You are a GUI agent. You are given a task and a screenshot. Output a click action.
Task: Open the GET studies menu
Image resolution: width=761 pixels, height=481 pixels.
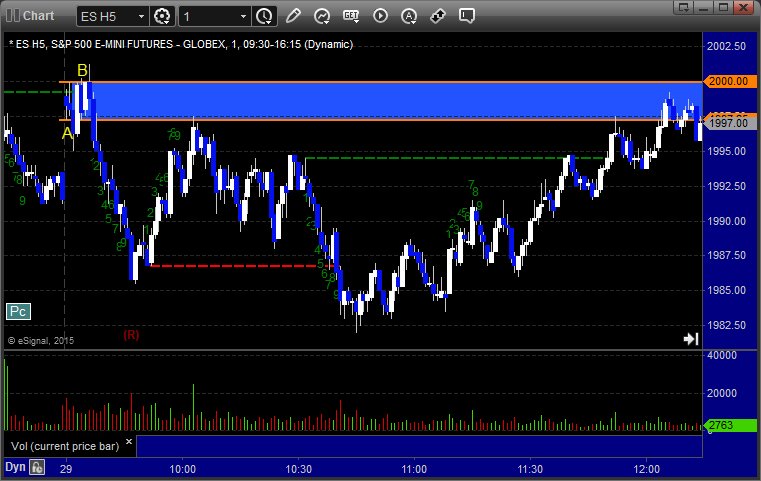point(351,16)
